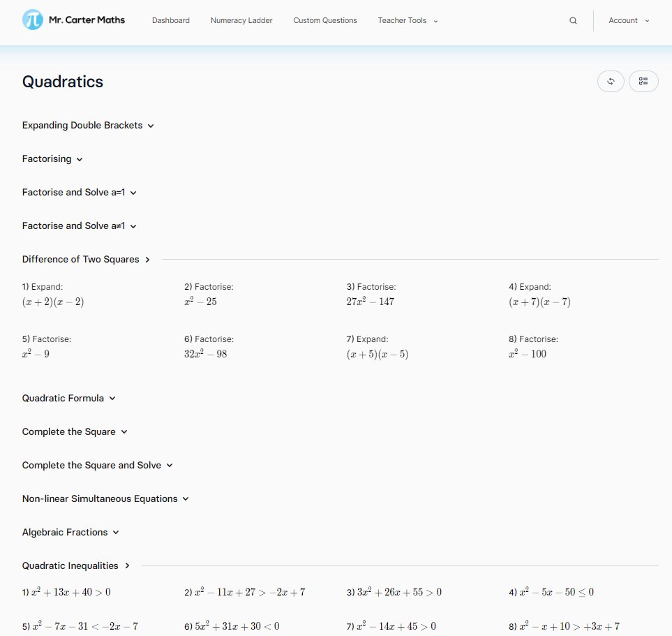Expand the Factorising section
Image resolution: width=672 pixels, height=636 pixels.
(x=52, y=158)
